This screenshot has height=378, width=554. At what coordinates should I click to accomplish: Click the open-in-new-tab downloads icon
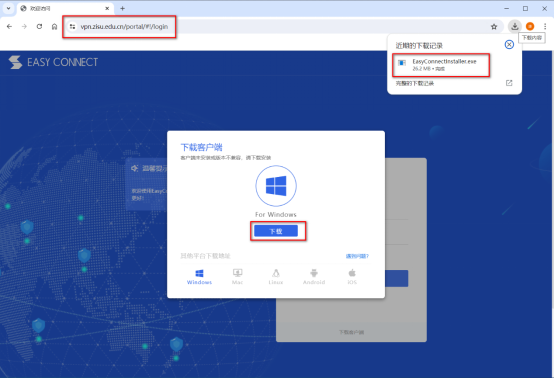point(509,83)
